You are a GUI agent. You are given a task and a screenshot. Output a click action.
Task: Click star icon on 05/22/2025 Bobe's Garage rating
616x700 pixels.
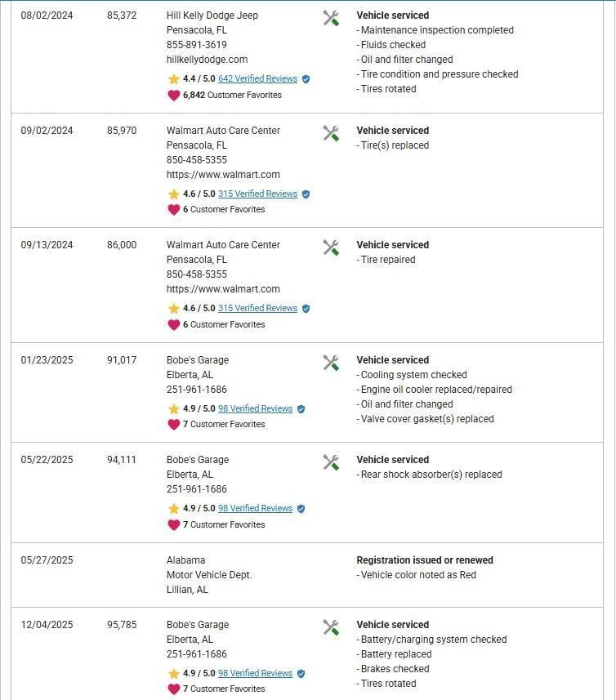[173, 509]
